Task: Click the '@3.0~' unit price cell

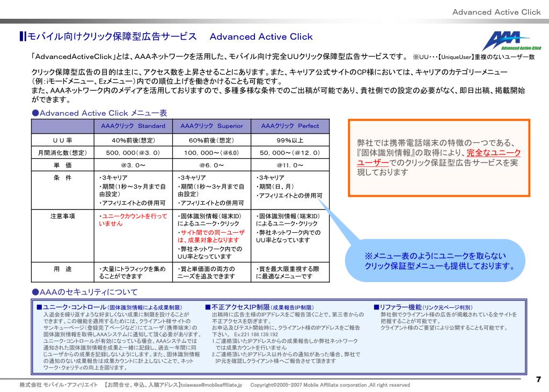Action: click(133, 165)
